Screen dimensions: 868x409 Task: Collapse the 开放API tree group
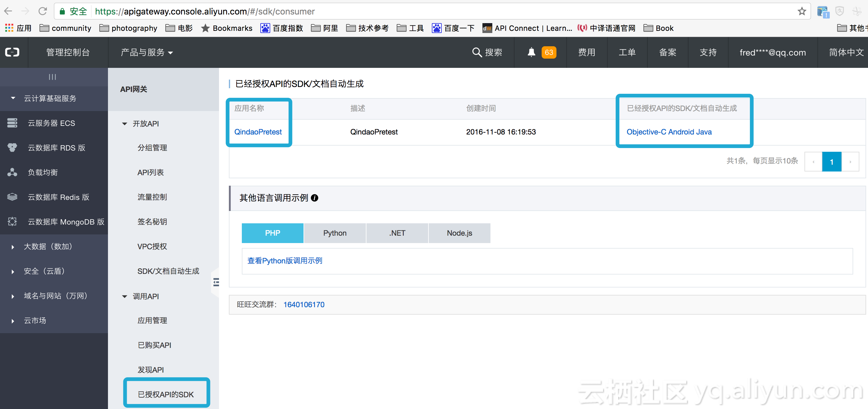click(x=124, y=124)
